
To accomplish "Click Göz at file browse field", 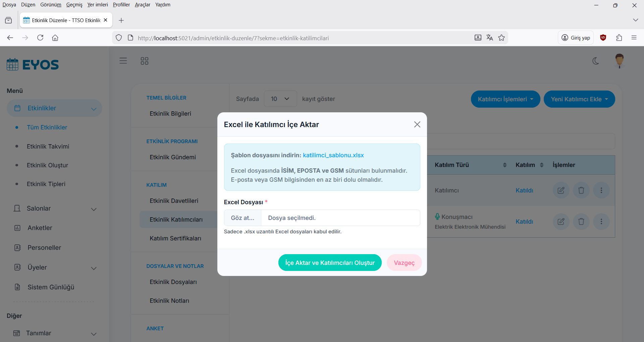I will 243,218.
